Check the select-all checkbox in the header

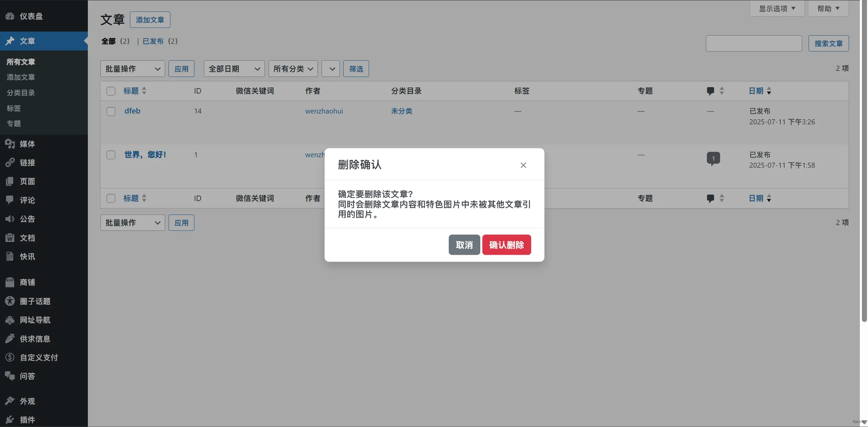coord(111,91)
